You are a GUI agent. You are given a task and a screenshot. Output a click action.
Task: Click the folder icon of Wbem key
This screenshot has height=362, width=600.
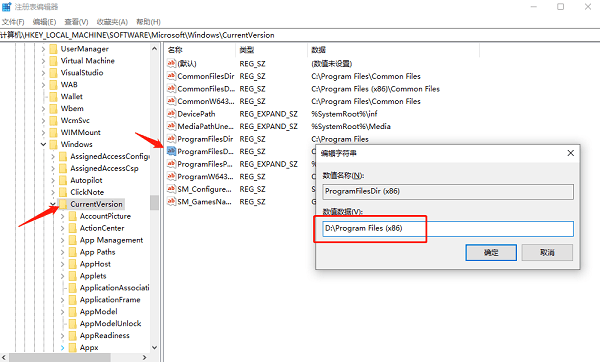pyautogui.click(x=54, y=109)
